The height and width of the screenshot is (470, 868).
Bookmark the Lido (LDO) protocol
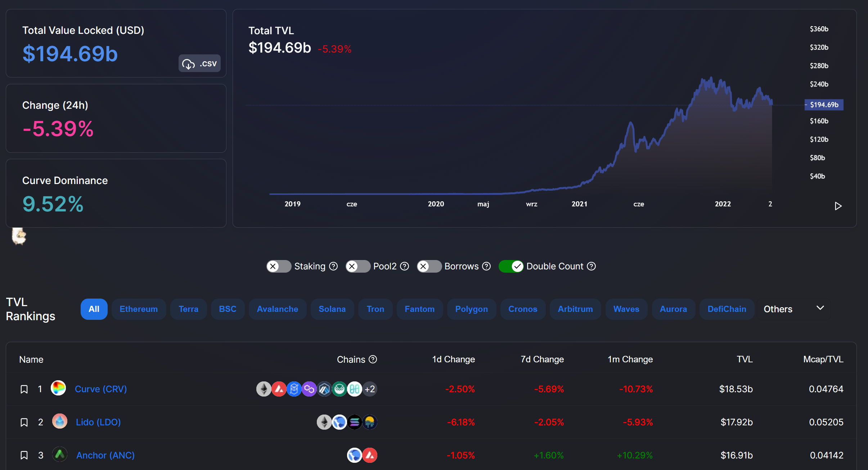(24, 422)
